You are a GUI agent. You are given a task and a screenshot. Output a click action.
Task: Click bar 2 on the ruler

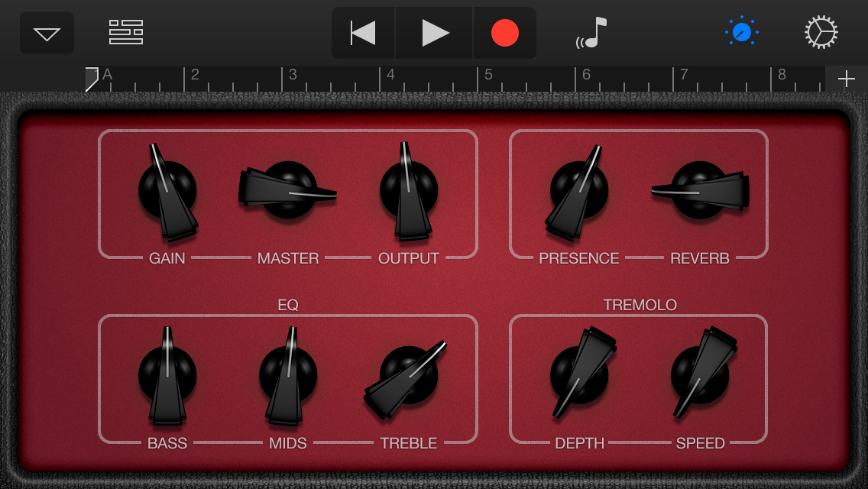pos(195,75)
